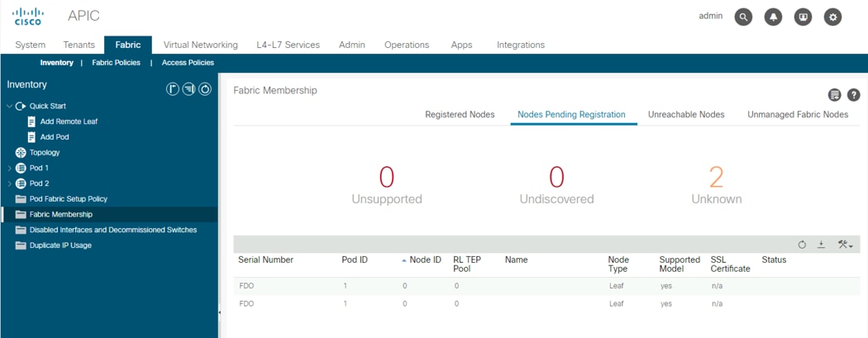Image resolution: width=868 pixels, height=338 pixels.
Task: Click the admin user name
Action: pyautogui.click(x=711, y=16)
